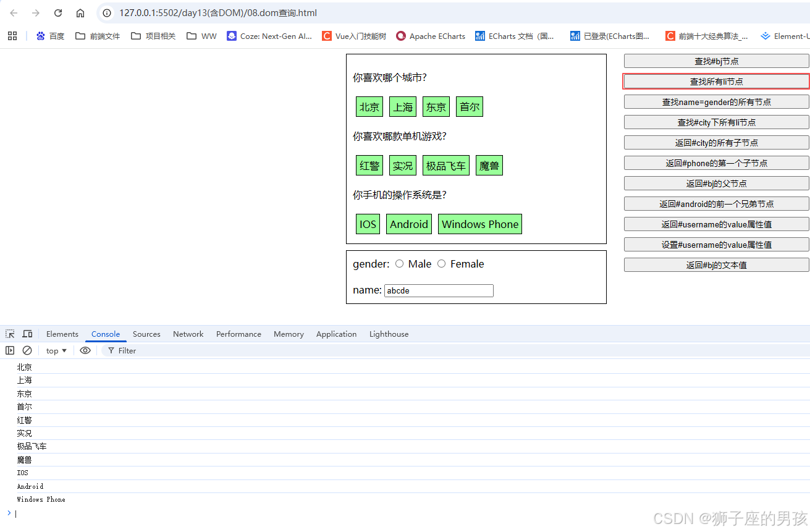This screenshot has height=532, width=810.
Task: Select the Female radio button
Action: [x=441, y=264]
